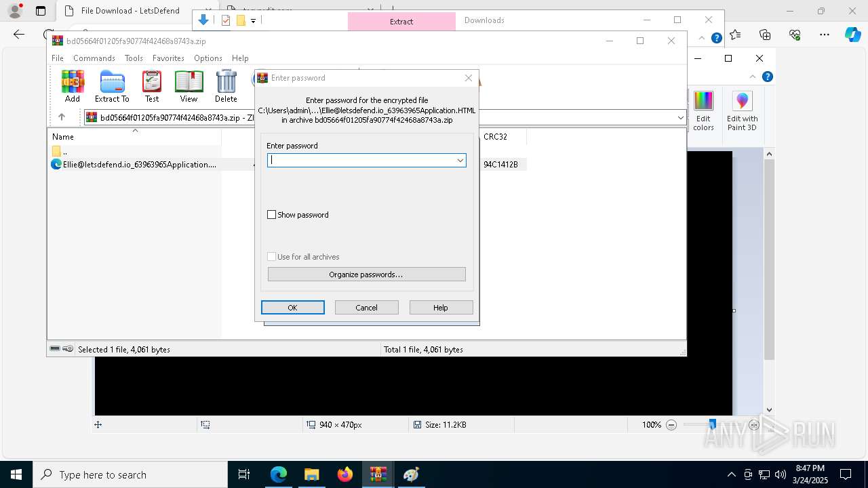Open File Explorer from the taskbar
This screenshot has width=868, height=488.
click(311, 474)
